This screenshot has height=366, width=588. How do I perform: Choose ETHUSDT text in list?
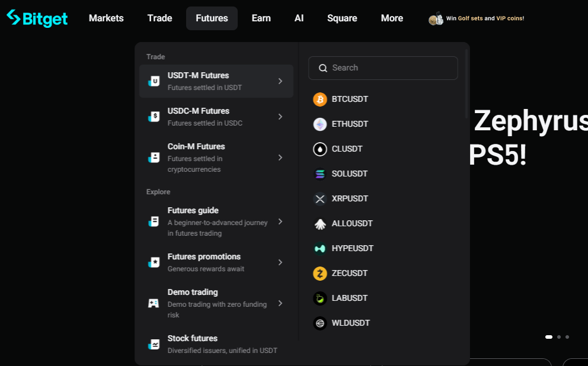tap(350, 124)
